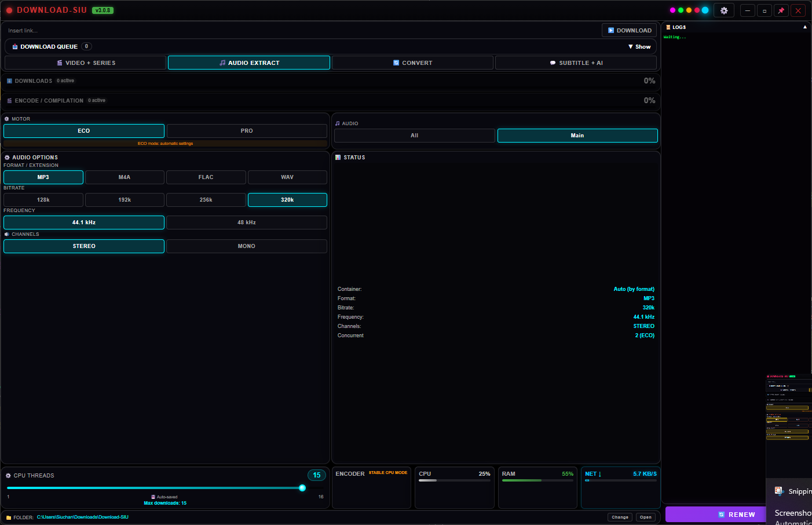This screenshot has width=812, height=525.
Task: Open the download folder with Open button
Action: (646, 517)
